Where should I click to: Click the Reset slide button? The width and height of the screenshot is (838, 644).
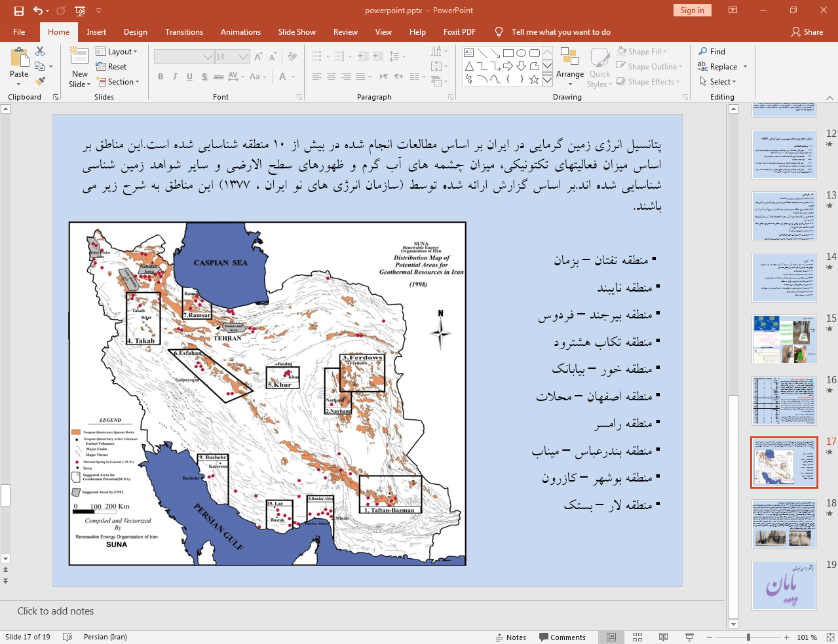click(x=111, y=66)
